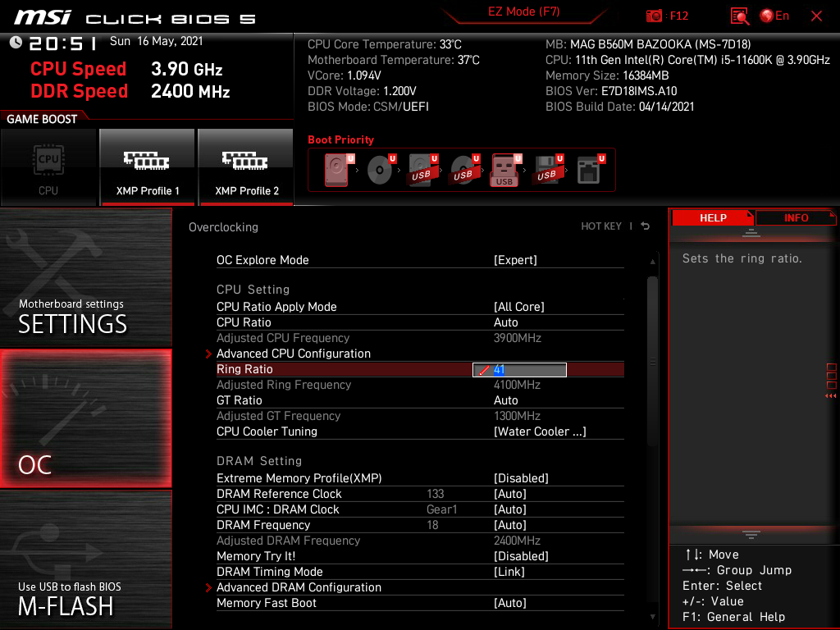This screenshot has width=840, height=630.
Task: Click the back arrow next to HOT KEY
Action: coord(646,226)
